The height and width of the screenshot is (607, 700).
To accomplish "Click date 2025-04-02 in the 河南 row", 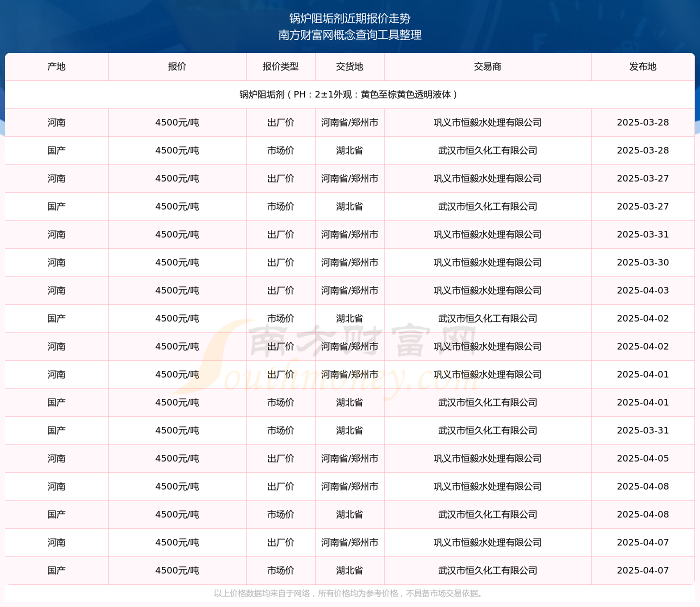I will pos(643,346).
